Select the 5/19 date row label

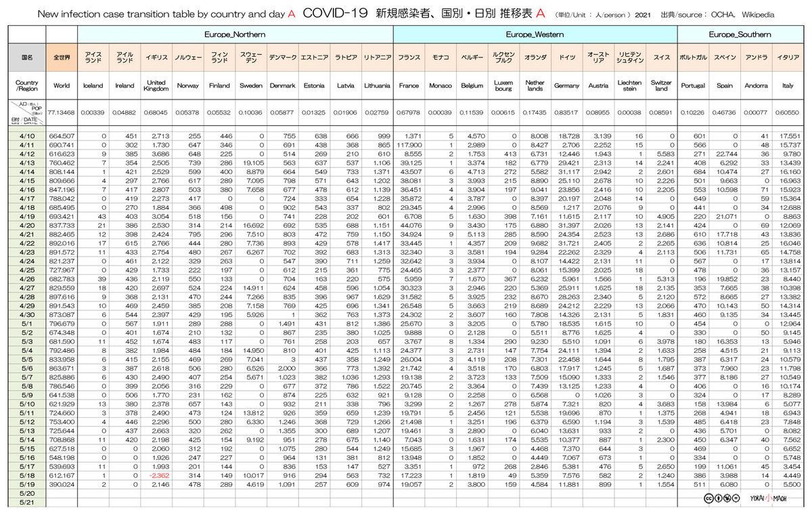point(26,484)
